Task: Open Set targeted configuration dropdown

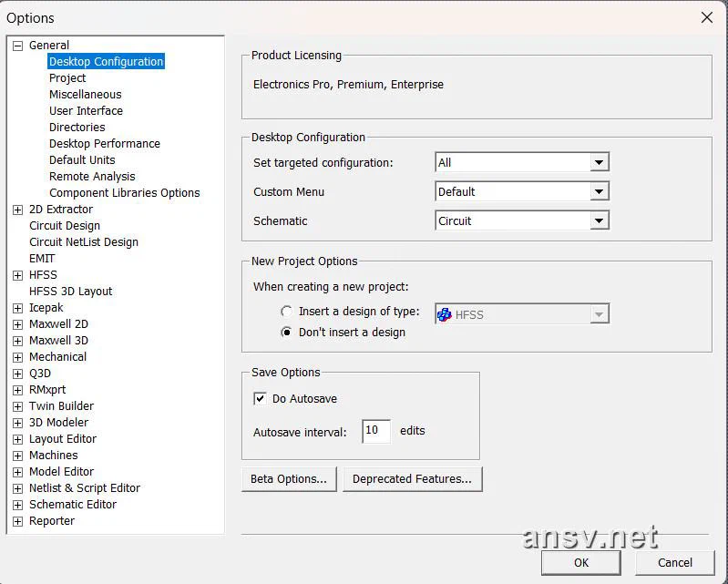Action: click(x=599, y=162)
